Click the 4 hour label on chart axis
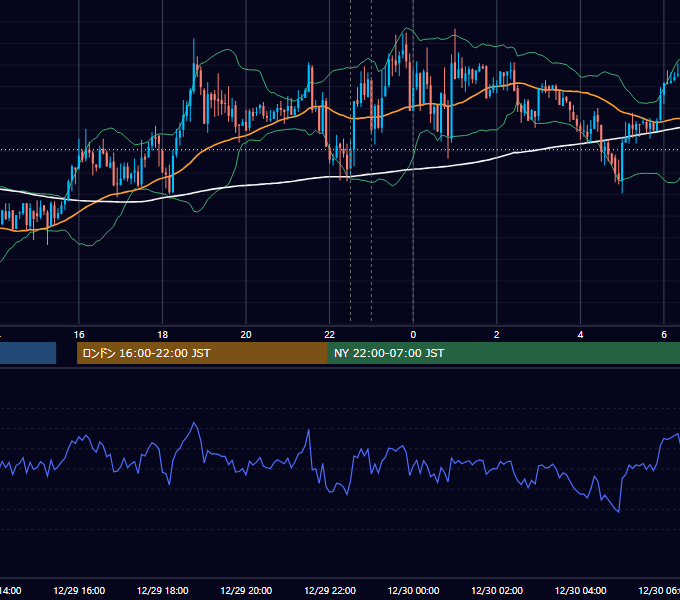 pos(580,335)
